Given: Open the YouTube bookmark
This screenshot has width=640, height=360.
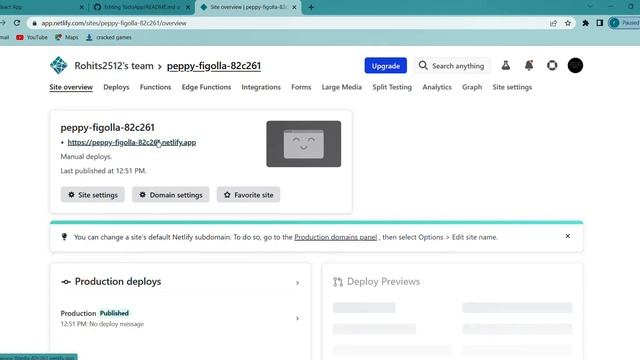Looking at the screenshot, I should [32, 37].
